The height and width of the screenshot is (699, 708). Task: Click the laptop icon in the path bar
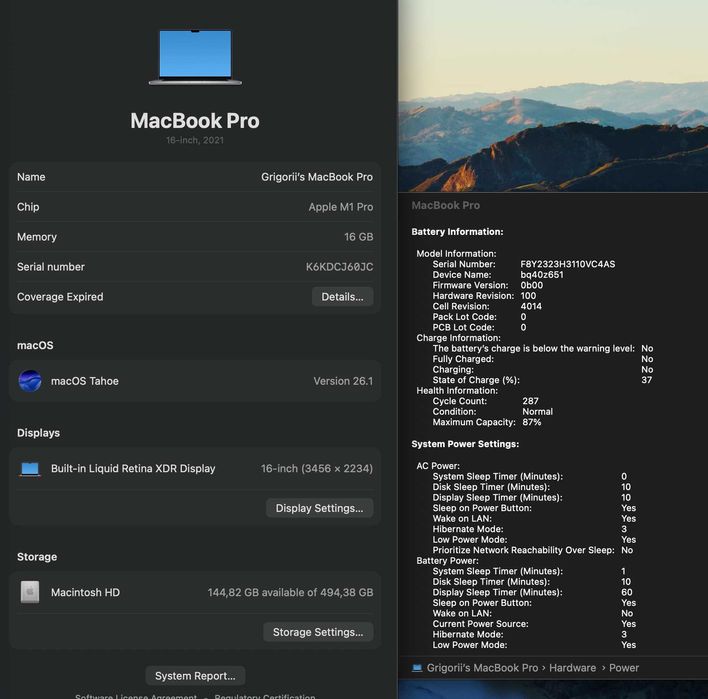point(417,668)
